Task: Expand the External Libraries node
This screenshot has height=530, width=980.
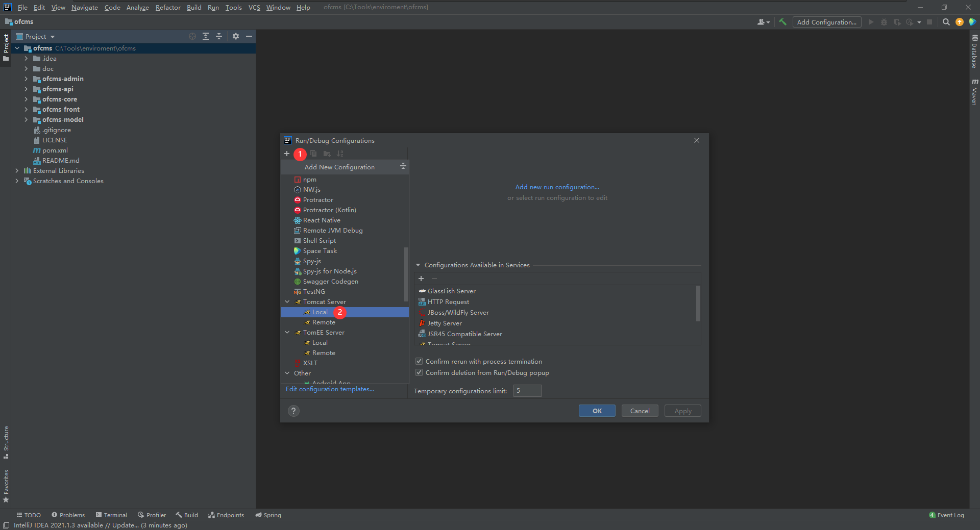Action: (17, 170)
